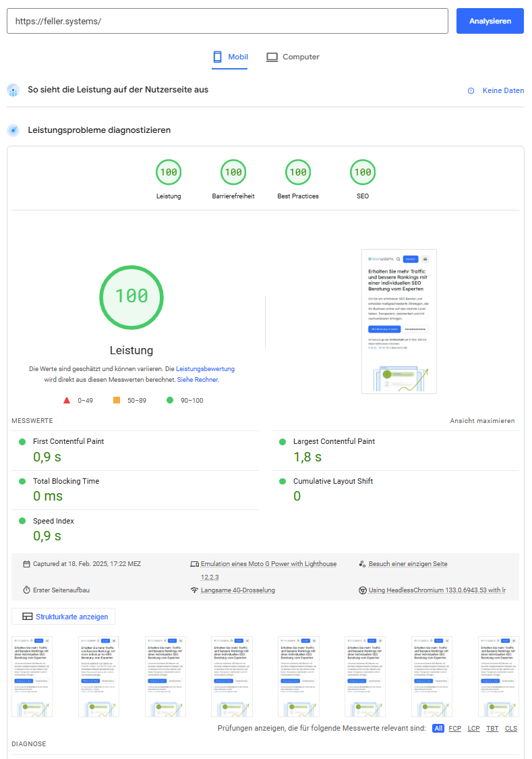Click the Leistung score gauge at top

coord(169,173)
